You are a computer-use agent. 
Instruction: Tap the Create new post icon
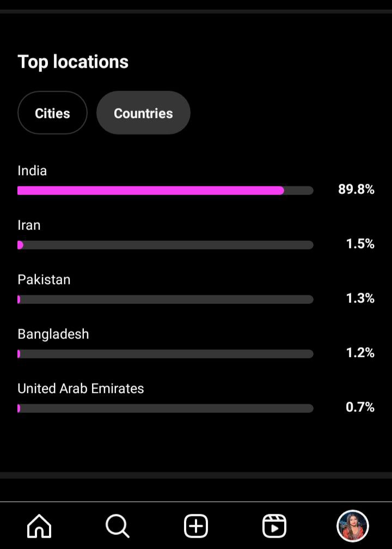tap(196, 527)
